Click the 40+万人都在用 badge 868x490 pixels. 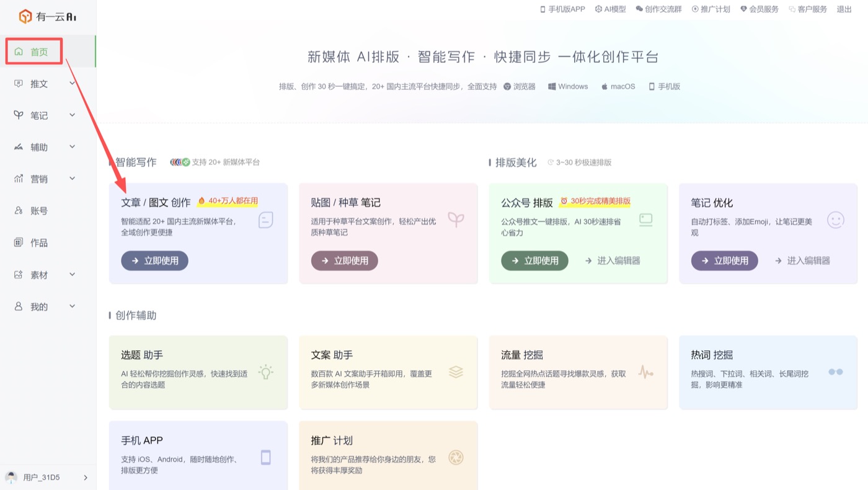click(228, 201)
